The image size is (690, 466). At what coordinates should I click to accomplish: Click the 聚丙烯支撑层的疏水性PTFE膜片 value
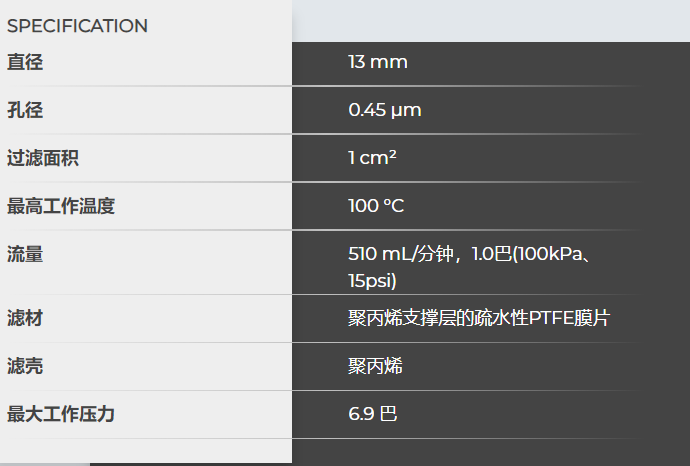(478, 318)
